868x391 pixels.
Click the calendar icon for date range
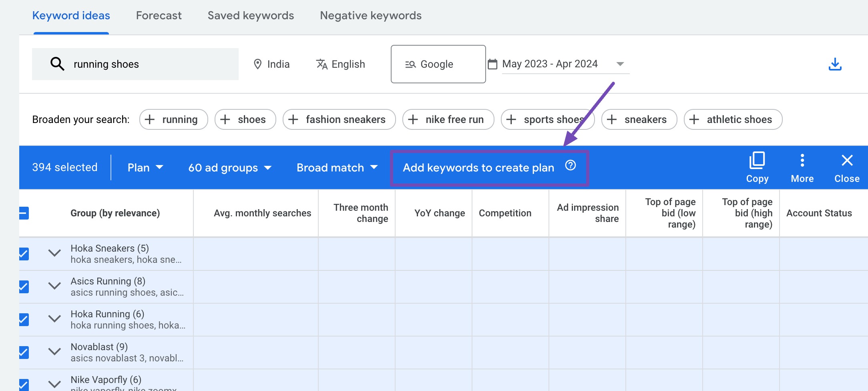pyautogui.click(x=492, y=64)
